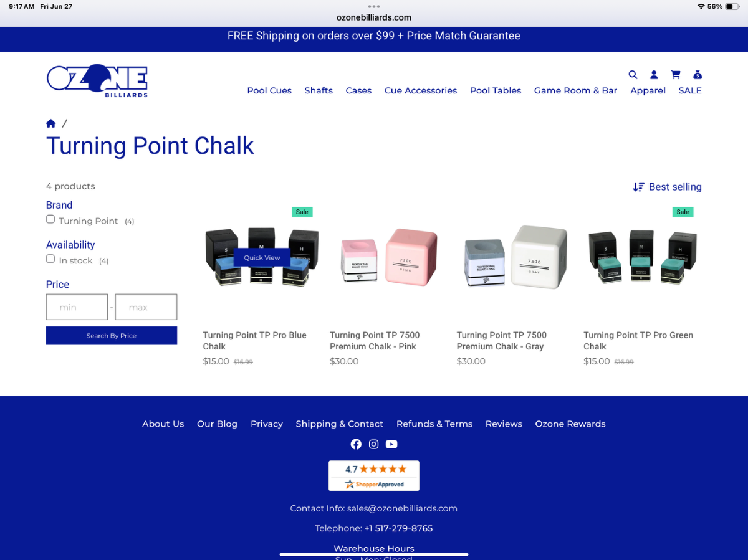The image size is (748, 560).
Task: Check the Turning Point brand checkbox
Action: [50, 219]
